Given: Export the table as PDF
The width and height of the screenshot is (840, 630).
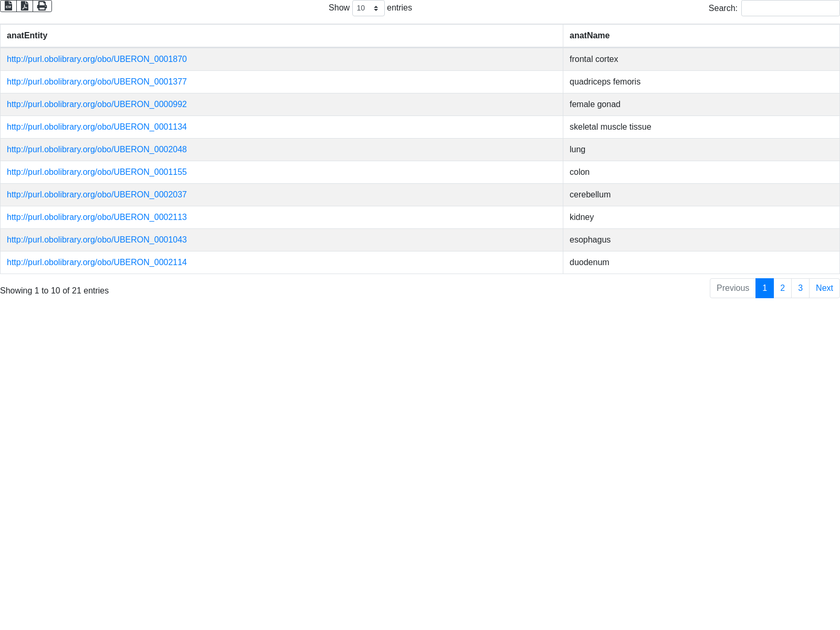Looking at the screenshot, I should [25, 6].
